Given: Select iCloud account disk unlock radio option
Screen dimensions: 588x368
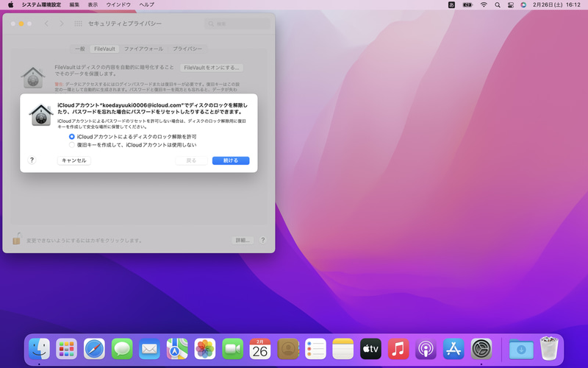Looking at the screenshot, I should [71, 137].
